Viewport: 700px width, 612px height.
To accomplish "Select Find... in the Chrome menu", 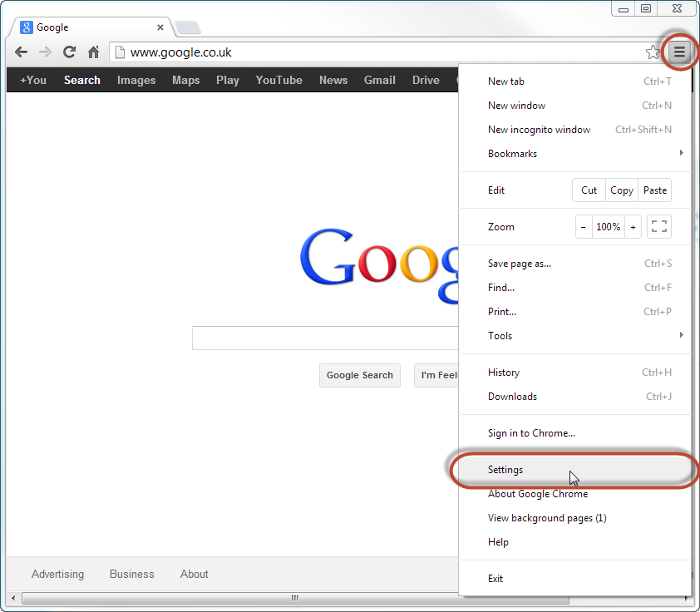I will tap(574, 288).
